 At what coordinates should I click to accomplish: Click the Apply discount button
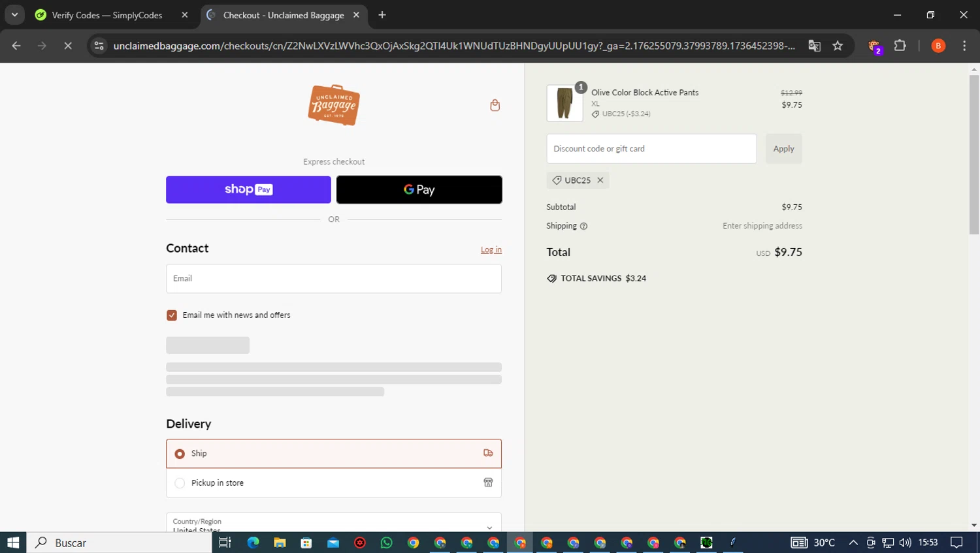(x=783, y=149)
